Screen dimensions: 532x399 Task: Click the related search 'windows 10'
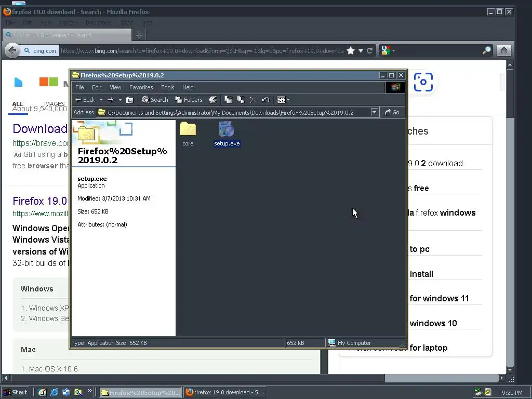(x=433, y=323)
